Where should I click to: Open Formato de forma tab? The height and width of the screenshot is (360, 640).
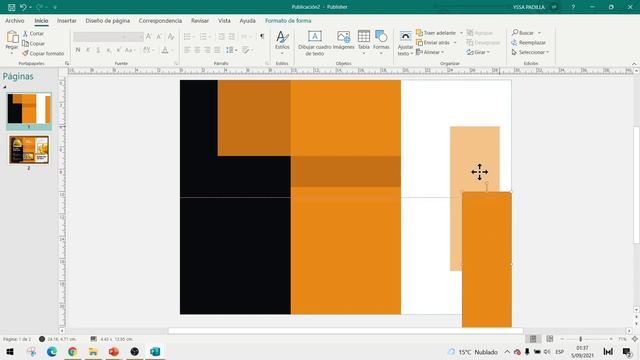(x=288, y=20)
